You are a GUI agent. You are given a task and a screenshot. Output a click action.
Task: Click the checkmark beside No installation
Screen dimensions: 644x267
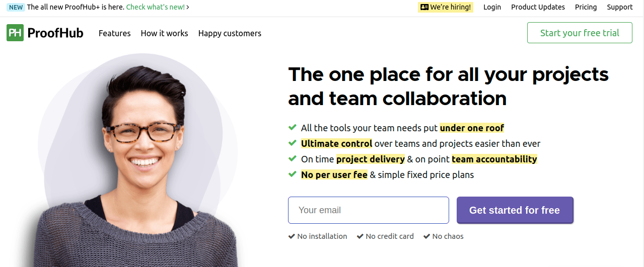tap(292, 236)
